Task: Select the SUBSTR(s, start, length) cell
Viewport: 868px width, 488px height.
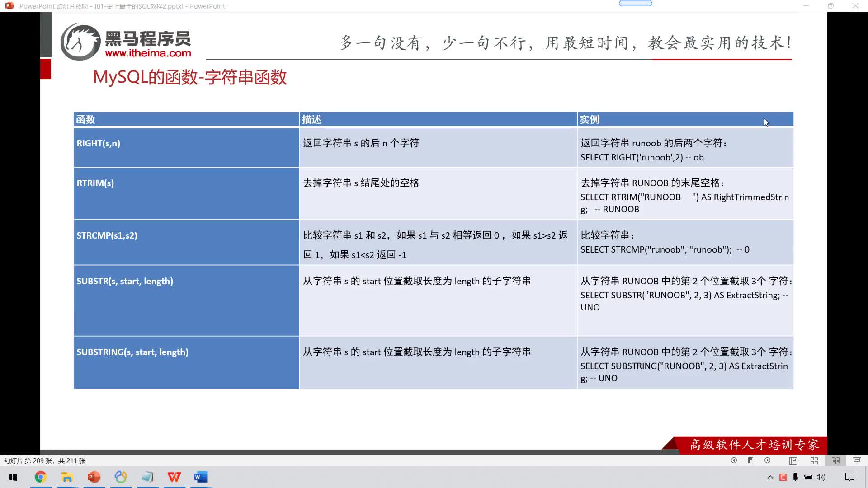Action: [186, 300]
